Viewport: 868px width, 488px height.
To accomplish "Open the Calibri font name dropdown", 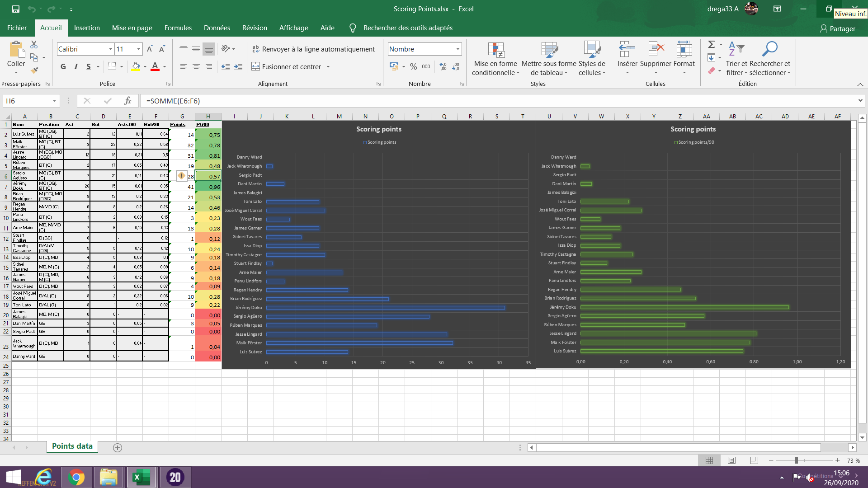I will point(110,49).
